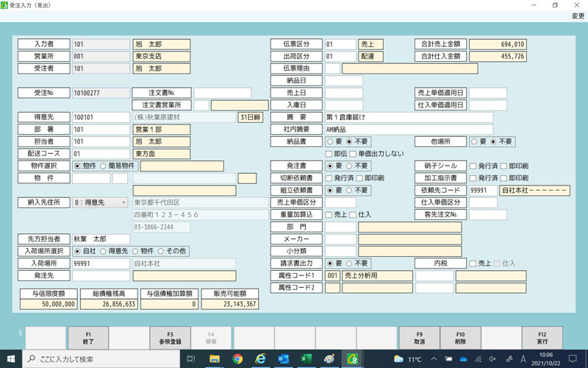Select the green C8 app taskbar icon
The image size is (588, 368).
pos(352,359)
